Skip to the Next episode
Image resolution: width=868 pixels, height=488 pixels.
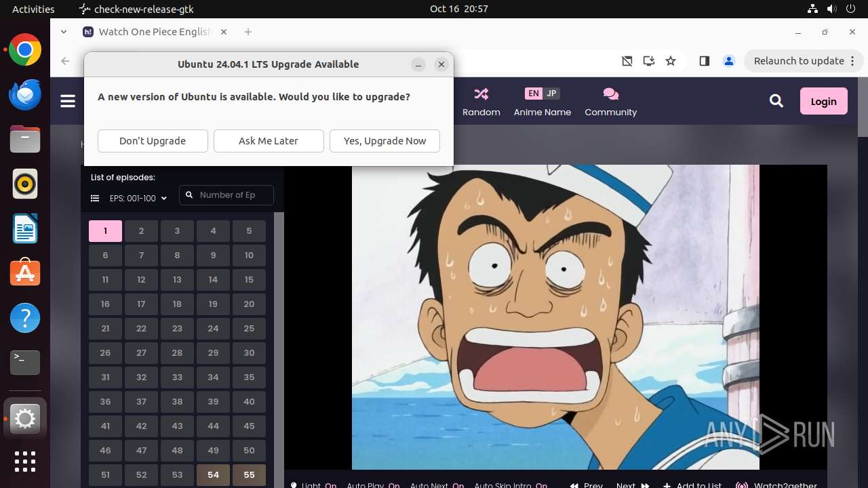point(633,485)
